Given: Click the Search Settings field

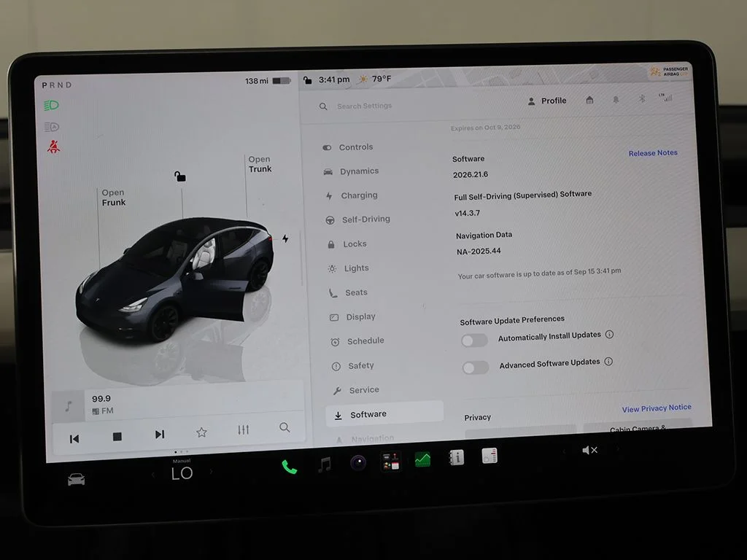Looking at the screenshot, I should [x=365, y=106].
